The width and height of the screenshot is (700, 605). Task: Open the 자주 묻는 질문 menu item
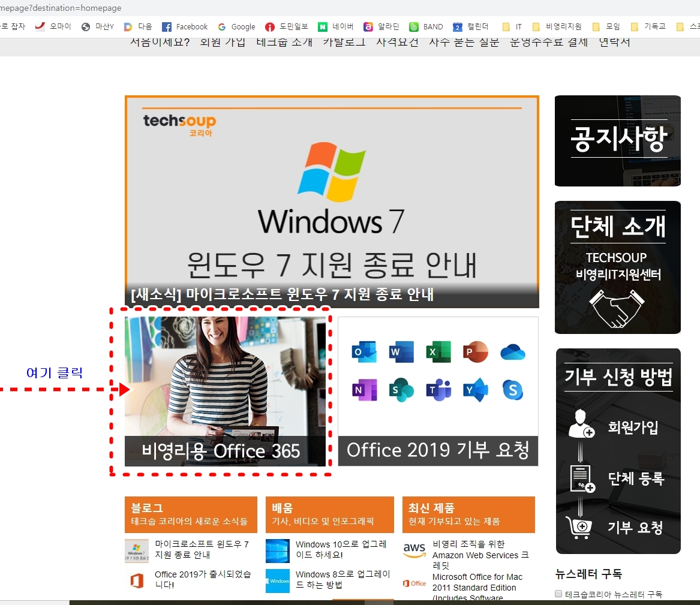click(464, 43)
